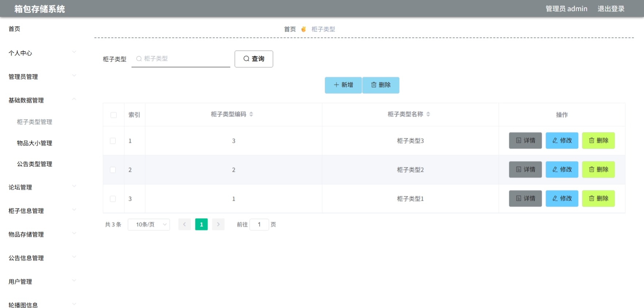Open 物品大小管理 submenu item
This screenshot has height=308, width=644.
tap(34, 143)
